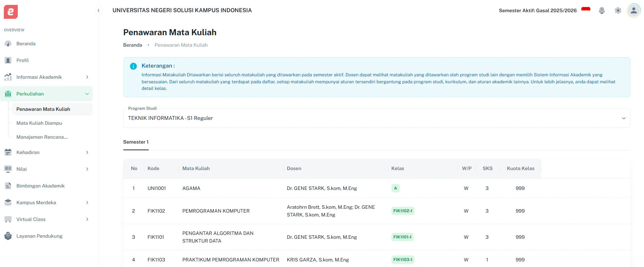
Task: Expand the Nilai submenu chevron
Action: click(87, 169)
